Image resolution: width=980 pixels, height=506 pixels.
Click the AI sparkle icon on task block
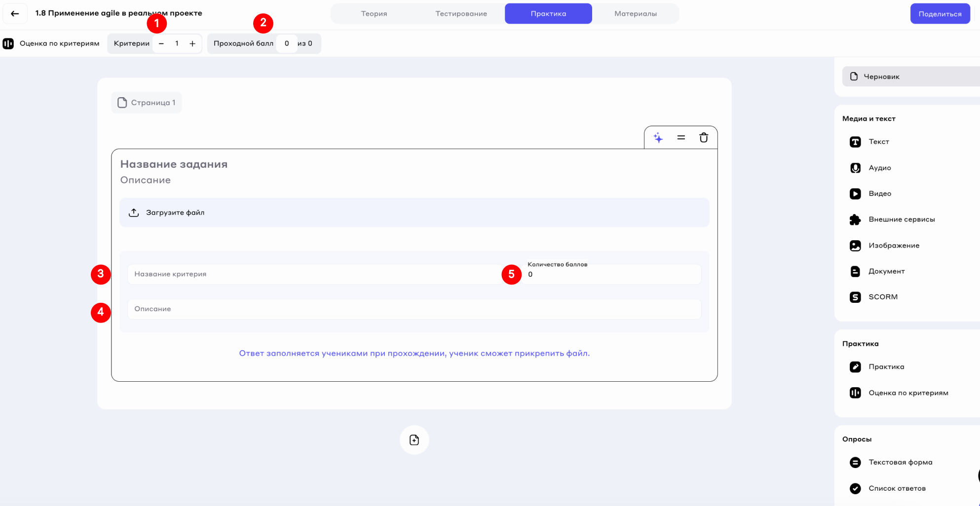tap(658, 138)
